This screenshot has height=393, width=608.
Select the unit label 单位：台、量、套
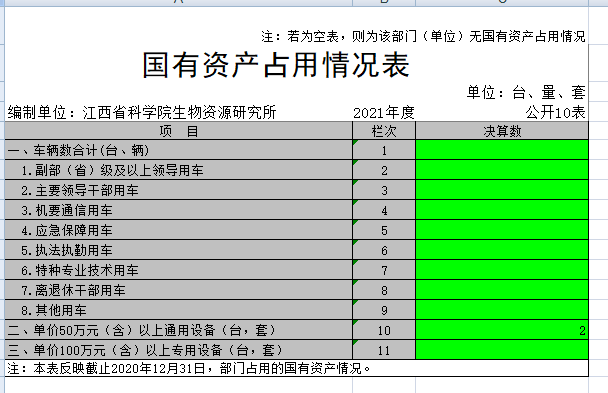pos(526,92)
